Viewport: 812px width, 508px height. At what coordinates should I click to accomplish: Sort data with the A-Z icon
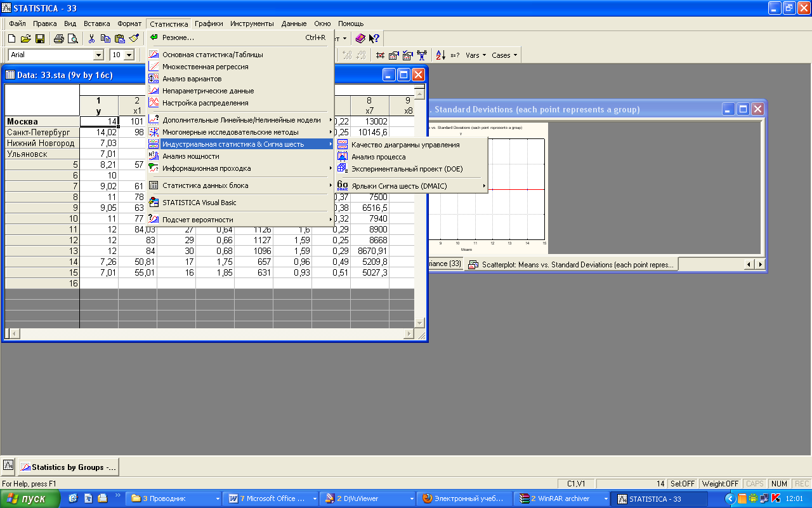tap(440, 55)
